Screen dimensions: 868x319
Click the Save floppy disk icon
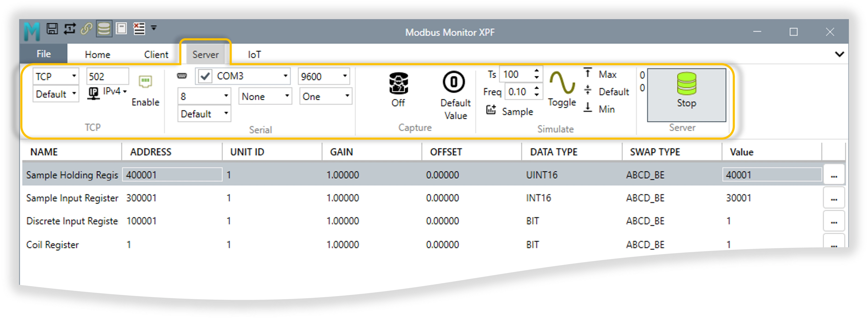(x=52, y=29)
